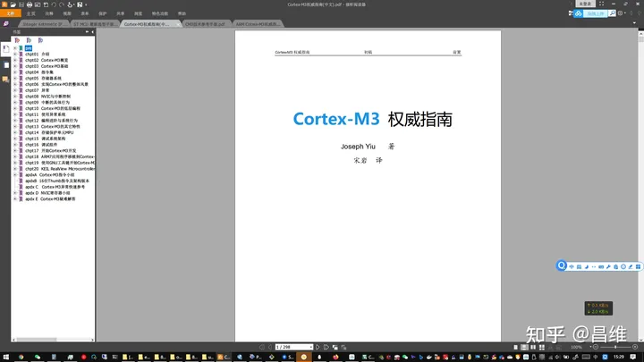Click the third bookmark toolbar icon

tap(40, 40)
